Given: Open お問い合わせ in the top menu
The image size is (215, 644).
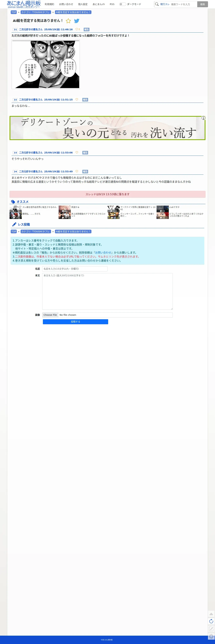Looking at the screenshot, I should click(66, 4).
